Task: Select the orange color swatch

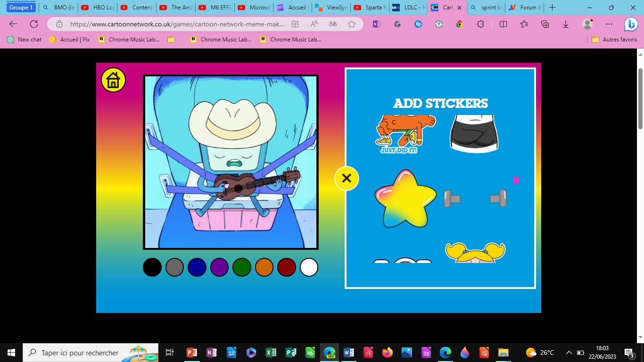Action: click(x=264, y=267)
